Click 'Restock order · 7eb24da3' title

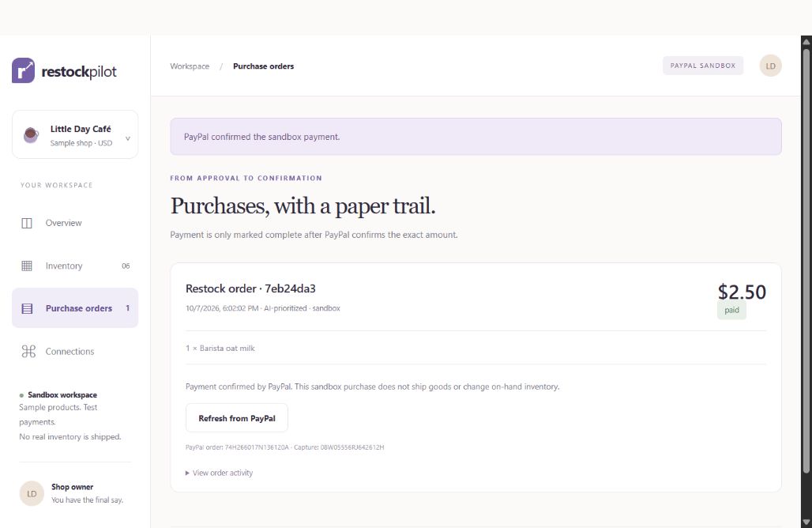[x=250, y=289]
